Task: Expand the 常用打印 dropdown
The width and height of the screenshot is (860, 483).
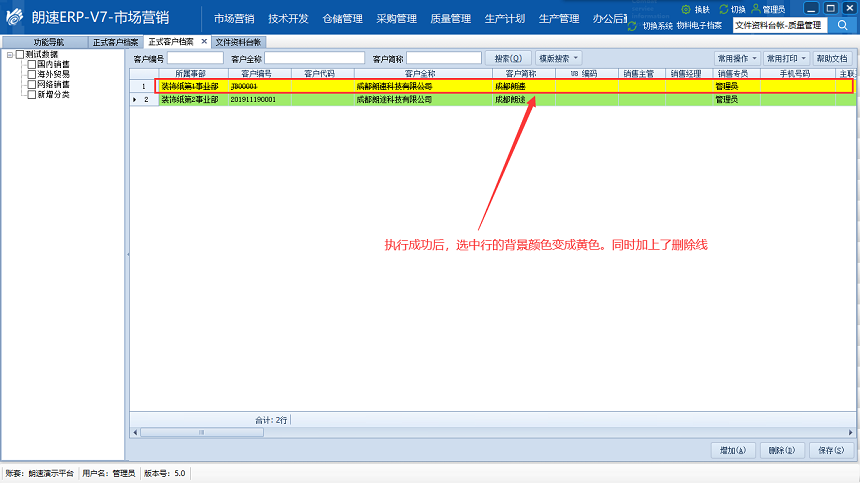Action: (786, 59)
